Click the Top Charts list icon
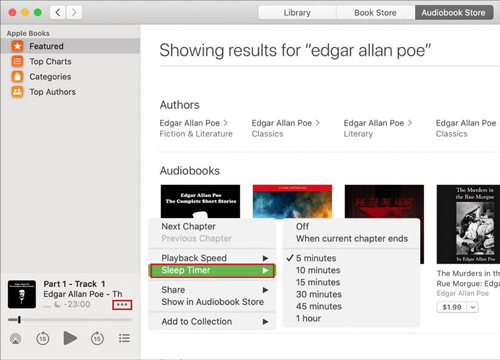 tap(17, 61)
